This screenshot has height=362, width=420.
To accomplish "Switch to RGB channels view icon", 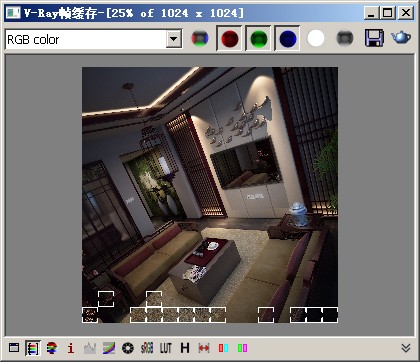I will 200,39.
